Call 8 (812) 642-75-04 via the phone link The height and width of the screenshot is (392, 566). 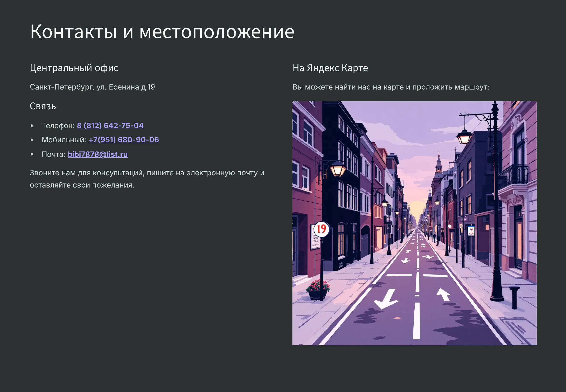(x=110, y=126)
